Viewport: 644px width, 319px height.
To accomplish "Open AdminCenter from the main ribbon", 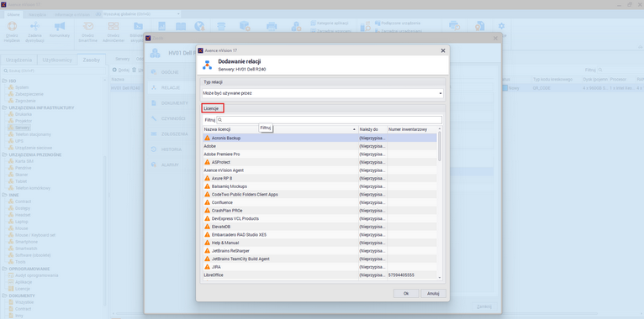I will click(x=113, y=31).
